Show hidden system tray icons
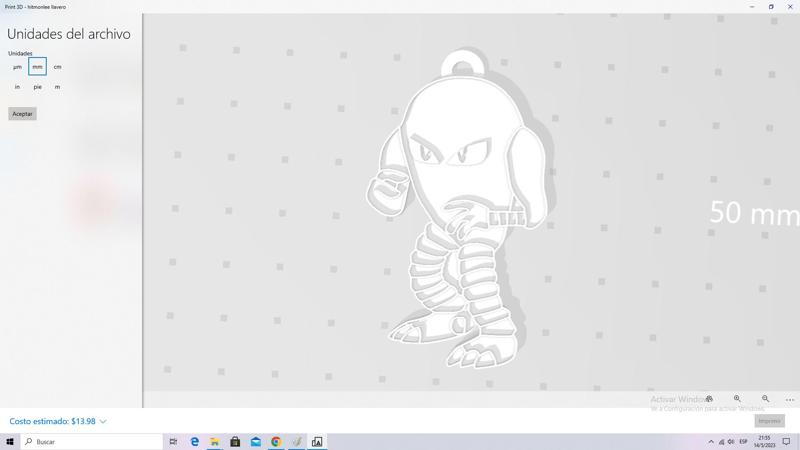This screenshot has width=800, height=450. (x=711, y=442)
